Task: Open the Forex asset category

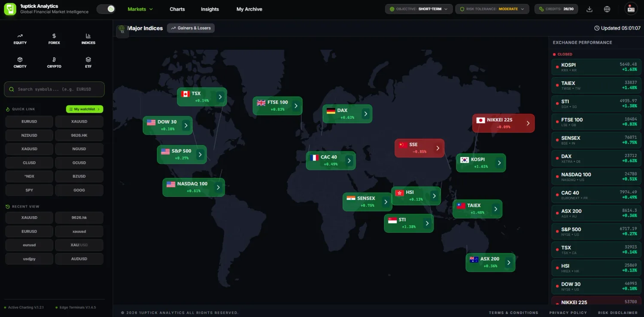Action: click(54, 39)
